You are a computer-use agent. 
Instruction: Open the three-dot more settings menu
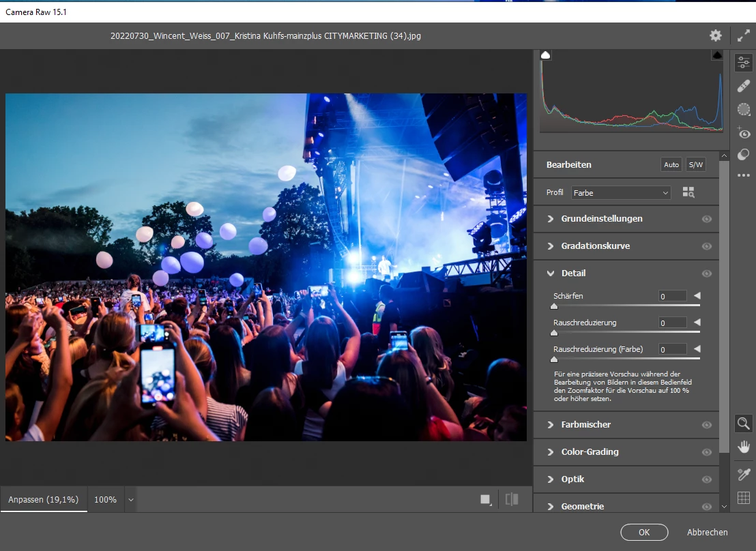click(744, 175)
